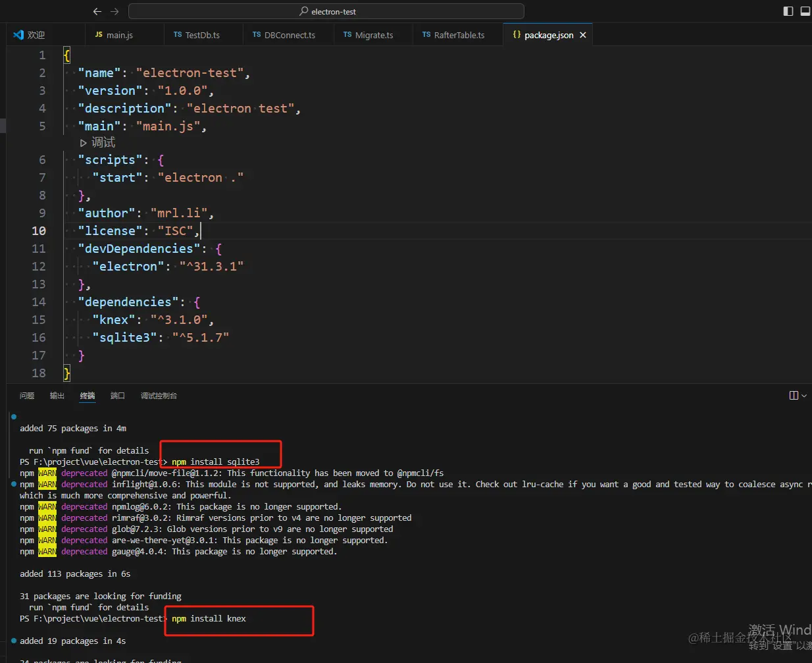Open the VS Code welcome tab
Viewport: 812px width, 663px height.
pyautogui.click(x=29, y=35)
